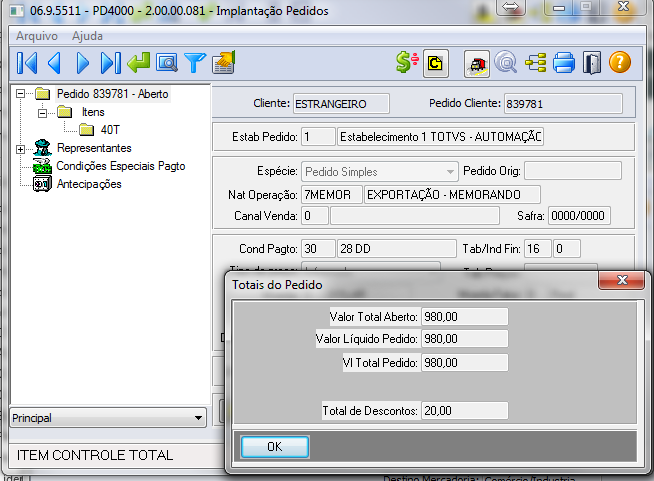The image size is (654, 481).
Task: Click the Itens folder icon
Action: (65, 112)
